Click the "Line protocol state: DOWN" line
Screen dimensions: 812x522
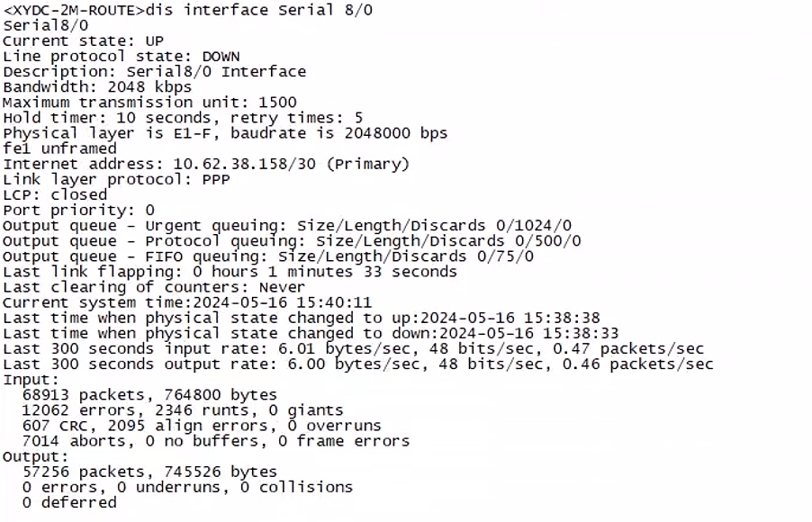(x=122, y=57)
